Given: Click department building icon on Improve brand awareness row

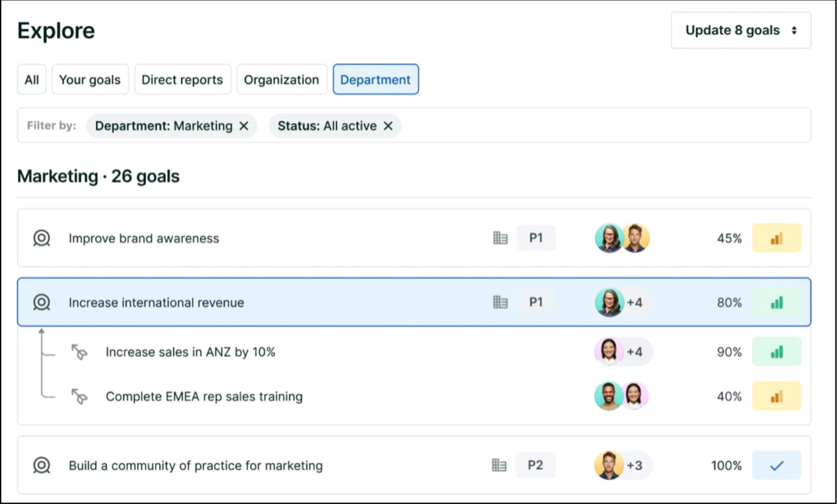Looking at the screenshot, I should point(500,238).
